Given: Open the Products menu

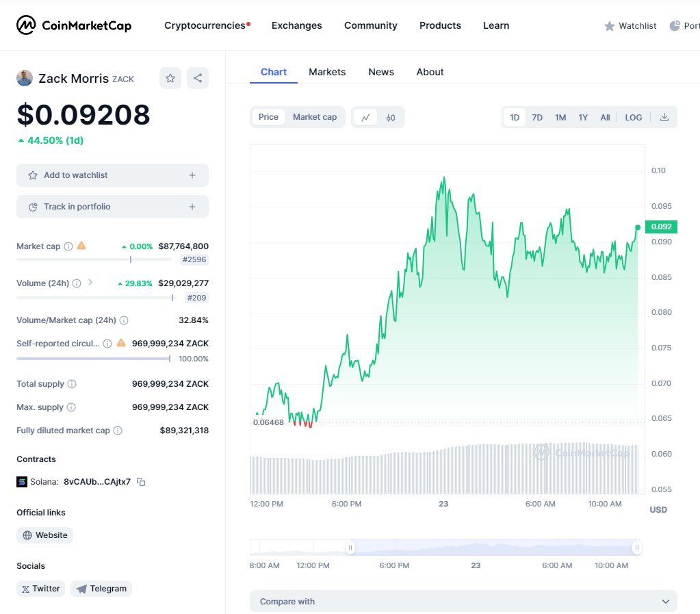Looking at the screenshot, I should click(440, 25).
